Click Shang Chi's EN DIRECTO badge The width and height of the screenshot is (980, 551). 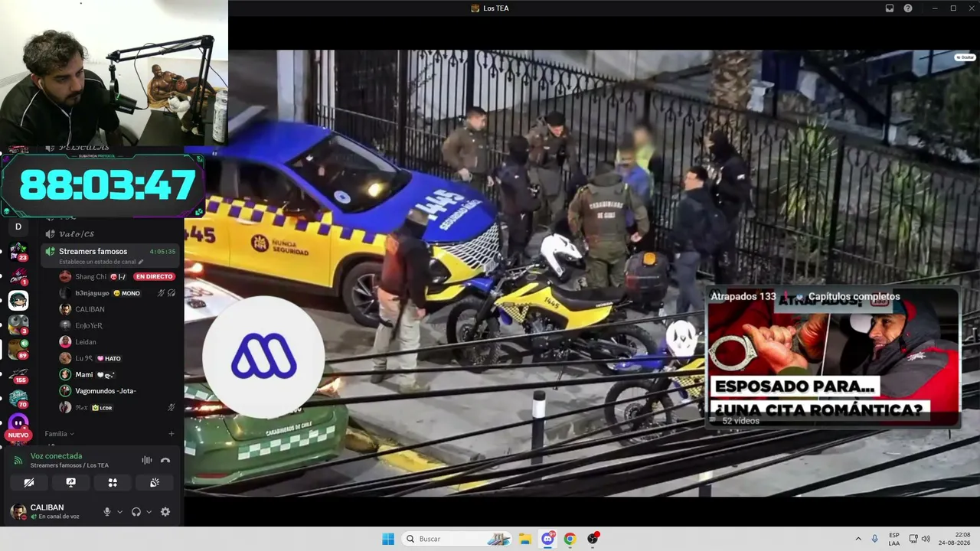click(x=154, y=276)
